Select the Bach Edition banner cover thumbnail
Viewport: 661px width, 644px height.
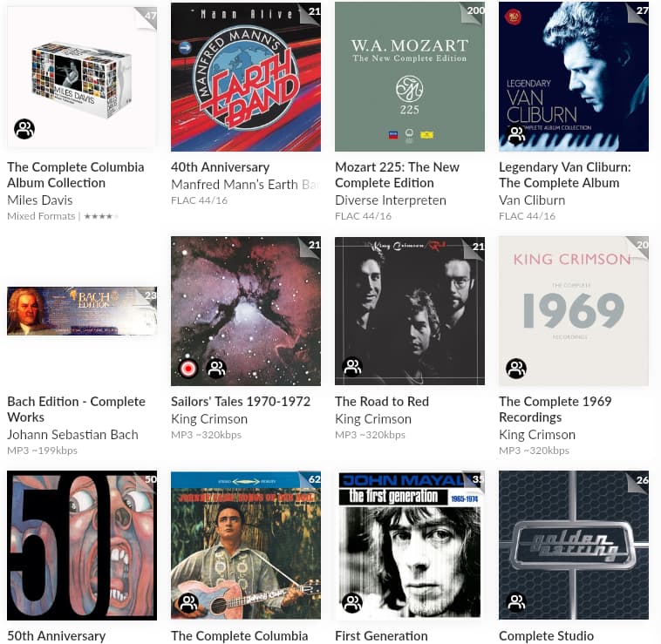coord(82,311)
